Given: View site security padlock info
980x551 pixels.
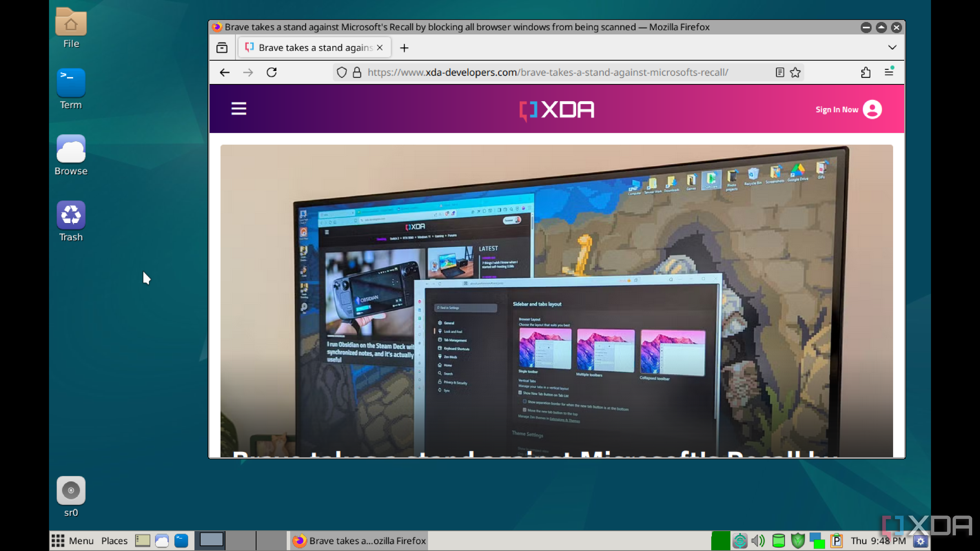Looking at the screenshot, I should point(357,72).
